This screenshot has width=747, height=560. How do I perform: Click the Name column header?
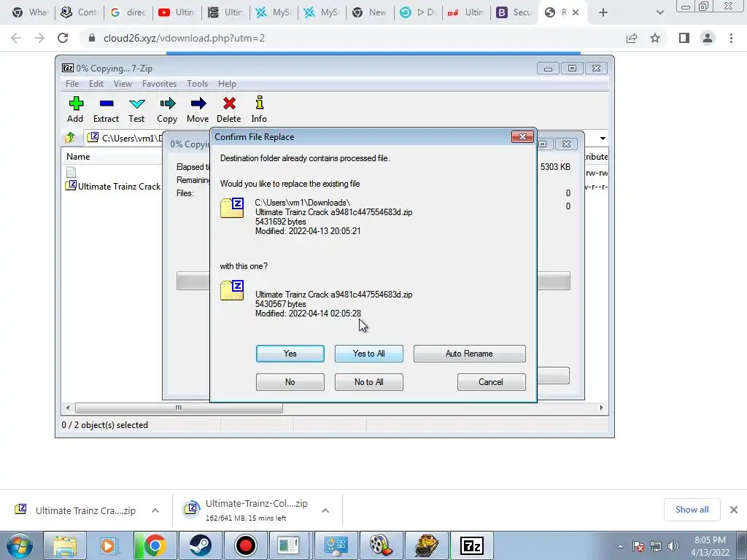(x=78, y=157)
